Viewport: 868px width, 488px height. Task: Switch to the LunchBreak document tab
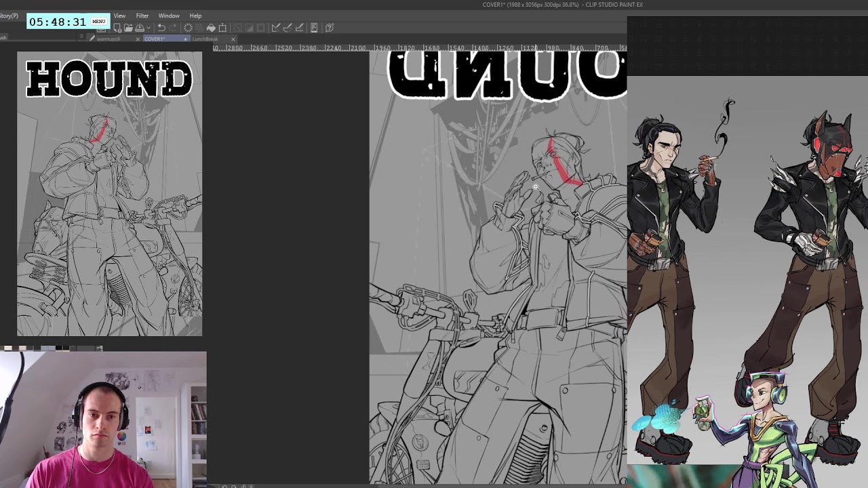pos(205,39)
